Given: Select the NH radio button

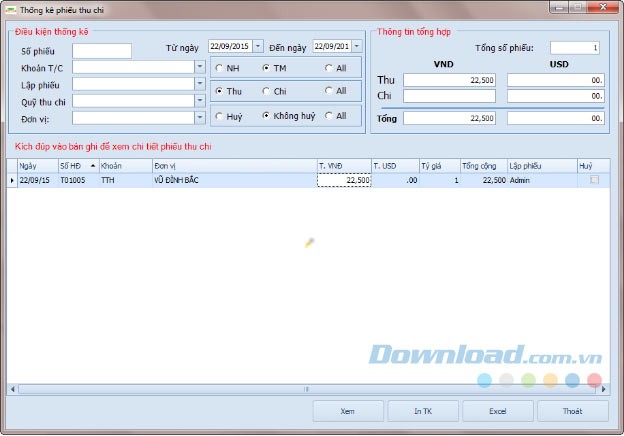Looking at the screenshot, I should click(219, 68).
